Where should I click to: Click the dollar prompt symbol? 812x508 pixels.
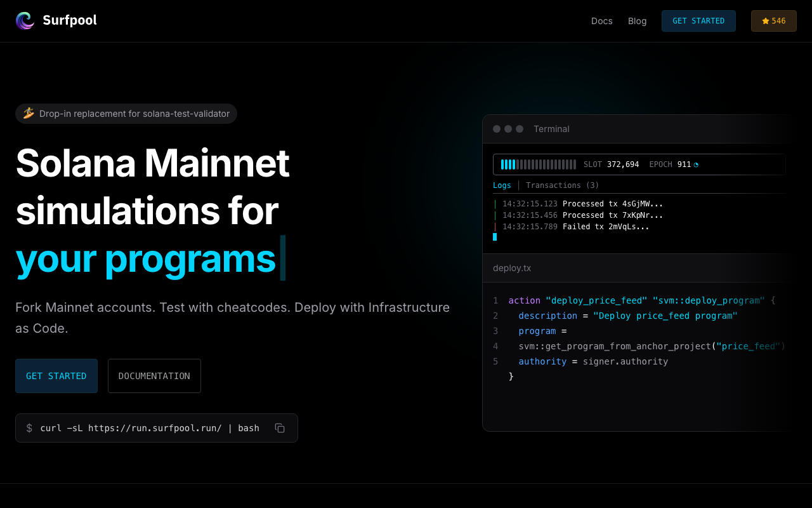29,428
